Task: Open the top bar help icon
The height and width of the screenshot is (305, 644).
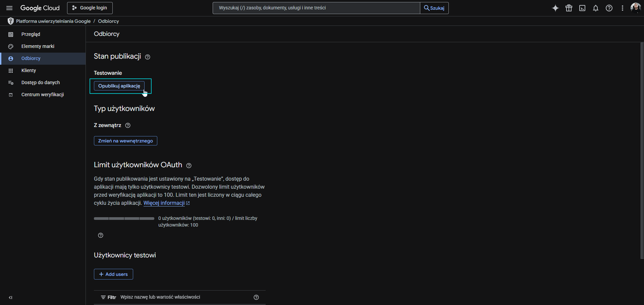Action: click(x=609, y=8)
